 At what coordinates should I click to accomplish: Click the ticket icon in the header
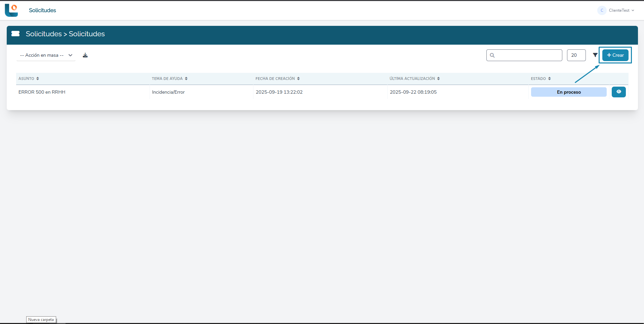[x=15, y=34]
